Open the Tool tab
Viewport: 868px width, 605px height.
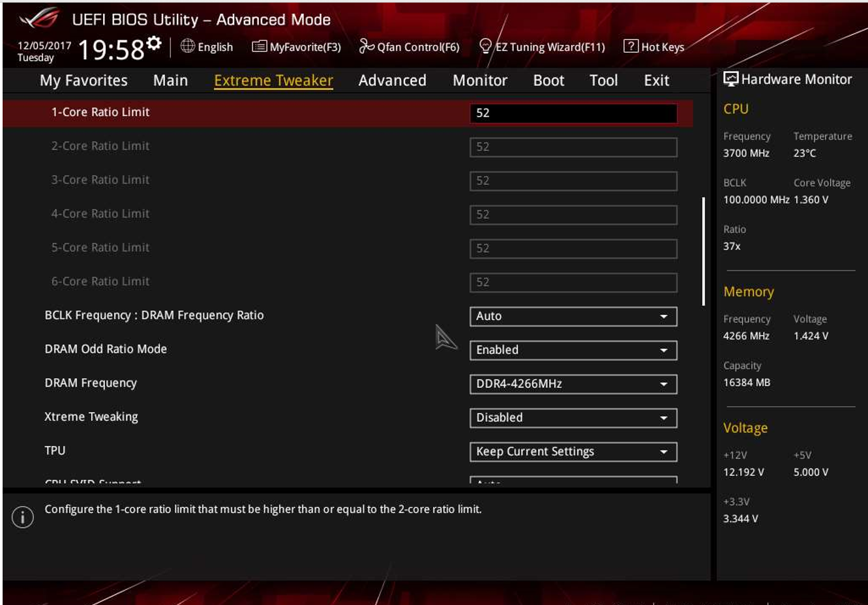click(x=603, y=80)
